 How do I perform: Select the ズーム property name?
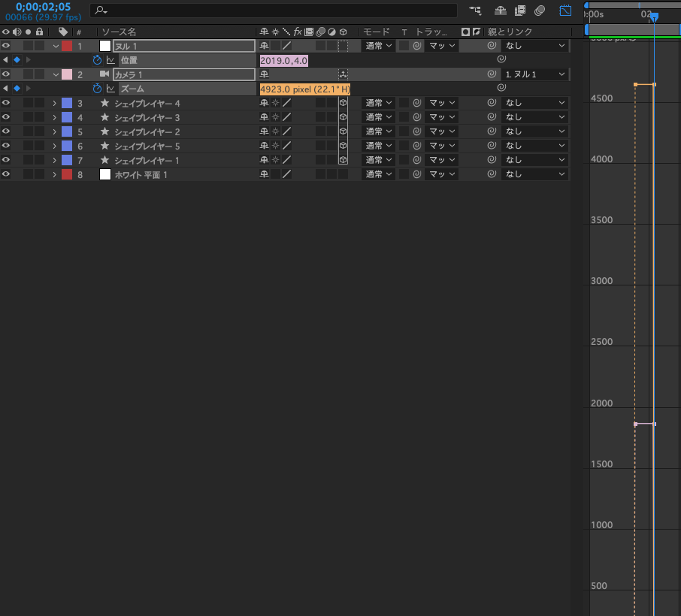click(x=132, y=89)
